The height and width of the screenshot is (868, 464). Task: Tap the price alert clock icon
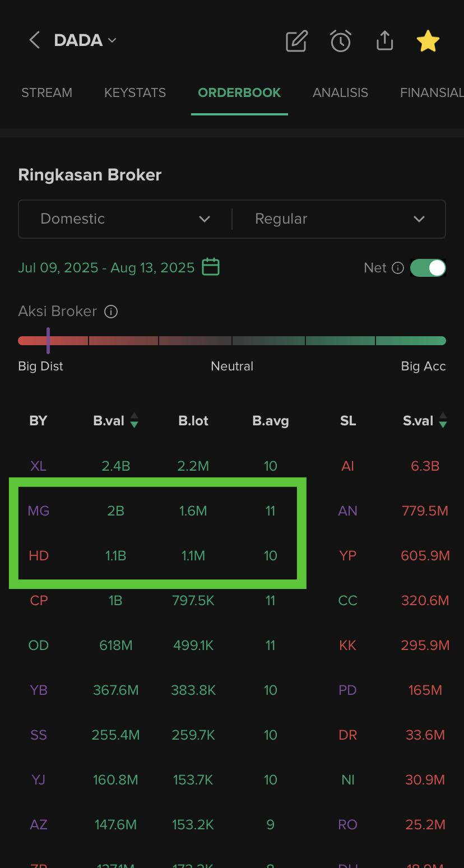[341, 41]
